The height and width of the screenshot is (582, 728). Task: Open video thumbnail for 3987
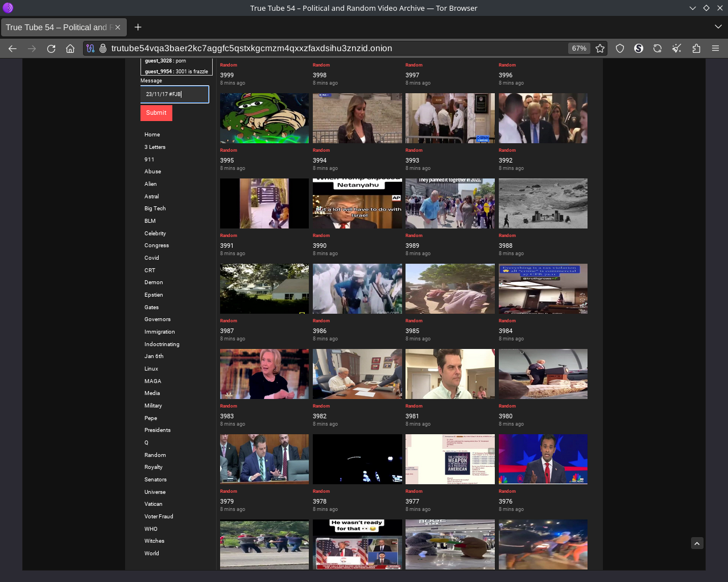[x=264, y=289]
